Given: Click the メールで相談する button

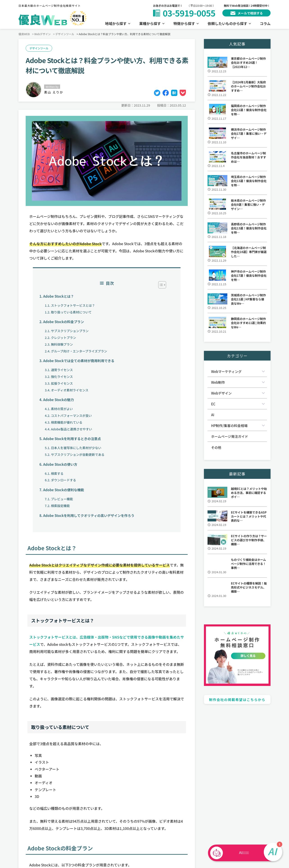Looking at the screenshot, I should (x=246, y=13).
